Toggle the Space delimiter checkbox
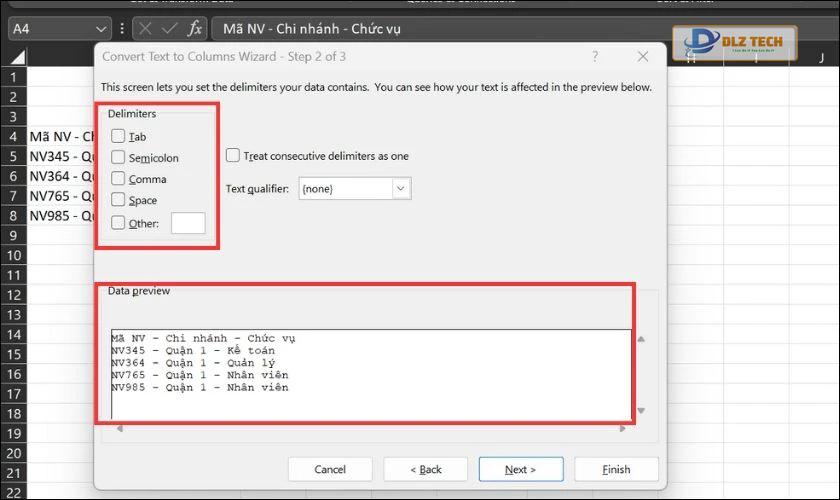 pos(118,199)
